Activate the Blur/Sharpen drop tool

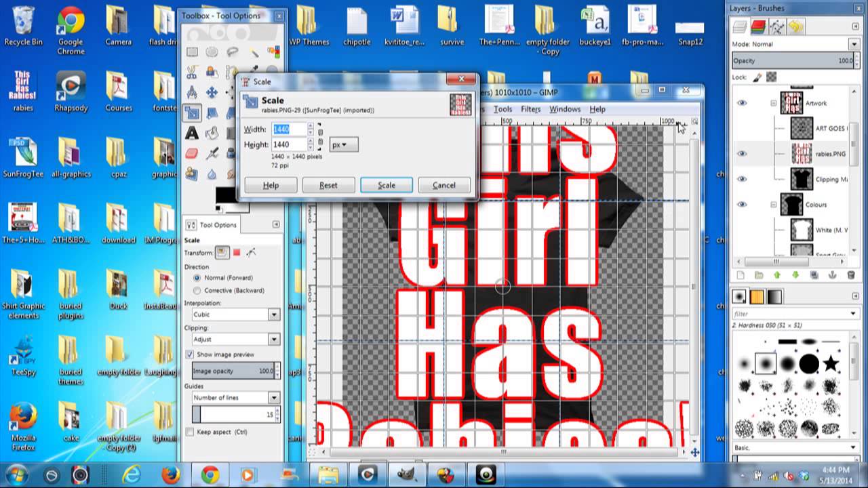click(x=212, y=174)
